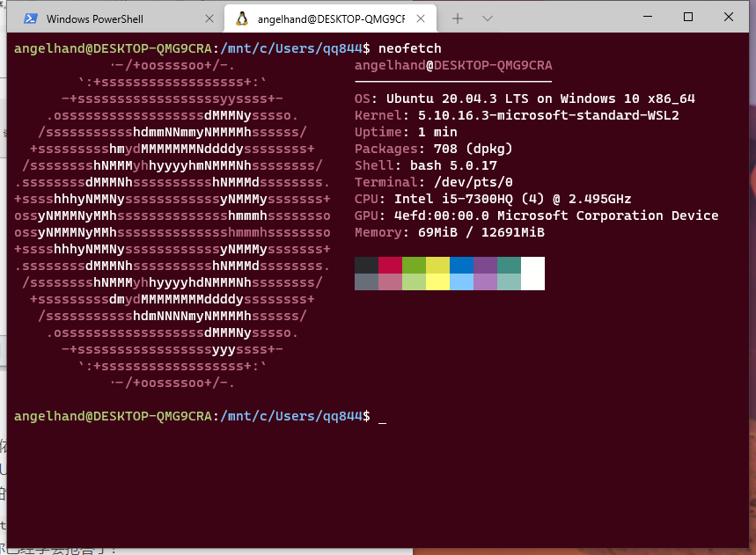The height and width of the screenshot is (555, 756).
Task: Click the PowerShell icon on first tab
Action: (31, 18)
